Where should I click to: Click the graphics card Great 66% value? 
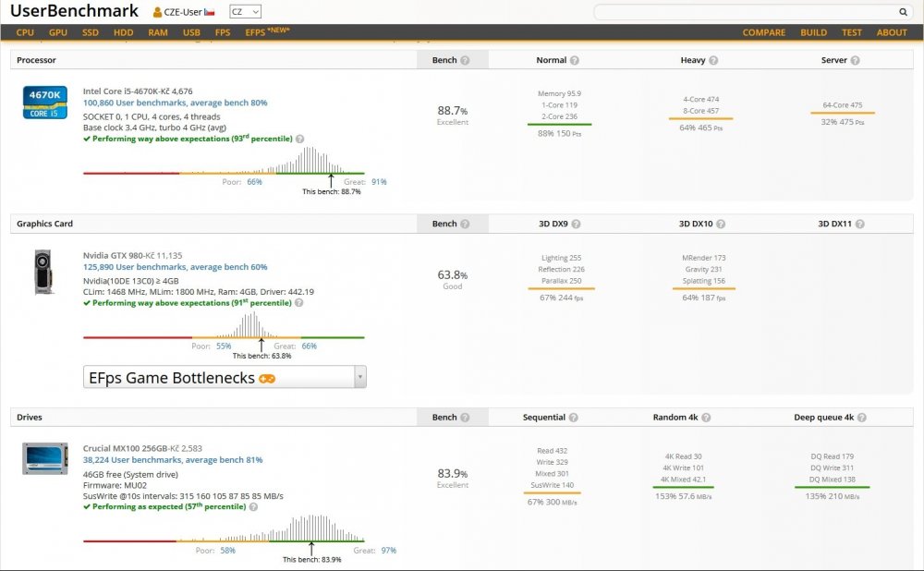tap(310, 346)
